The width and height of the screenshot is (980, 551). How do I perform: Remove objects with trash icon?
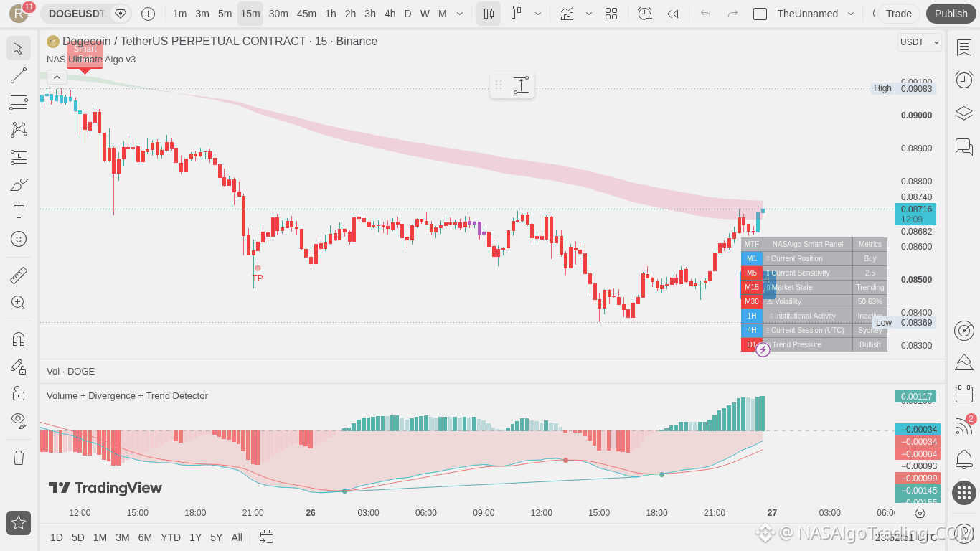point(19,457)
